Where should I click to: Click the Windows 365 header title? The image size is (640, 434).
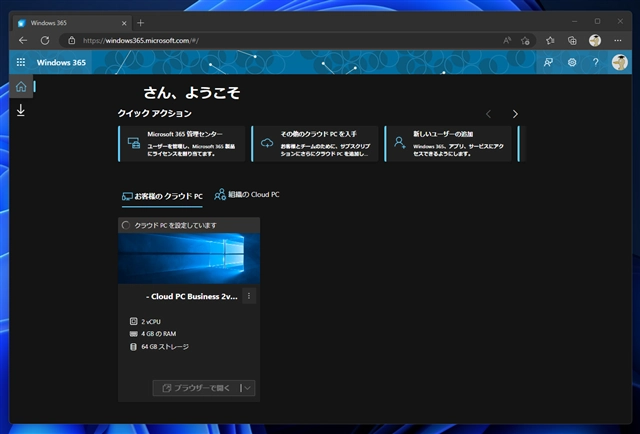coord(61,62)
